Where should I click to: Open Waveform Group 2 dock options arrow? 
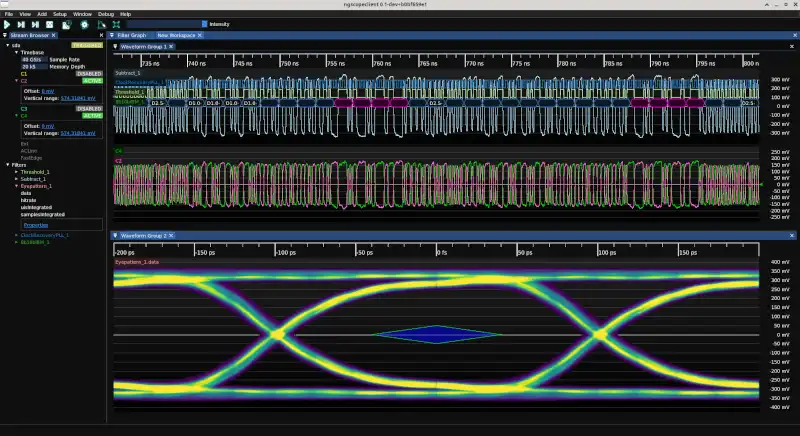115,236
